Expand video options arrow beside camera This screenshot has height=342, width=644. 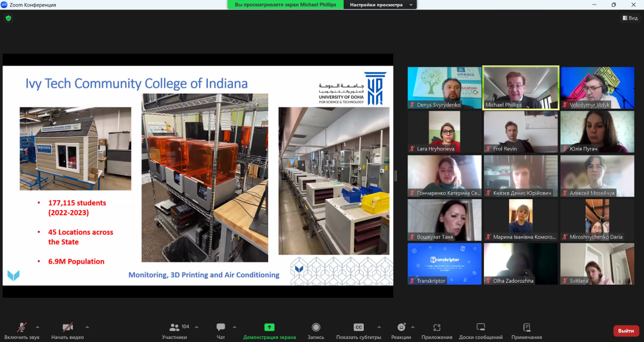[x=87, y=327]
